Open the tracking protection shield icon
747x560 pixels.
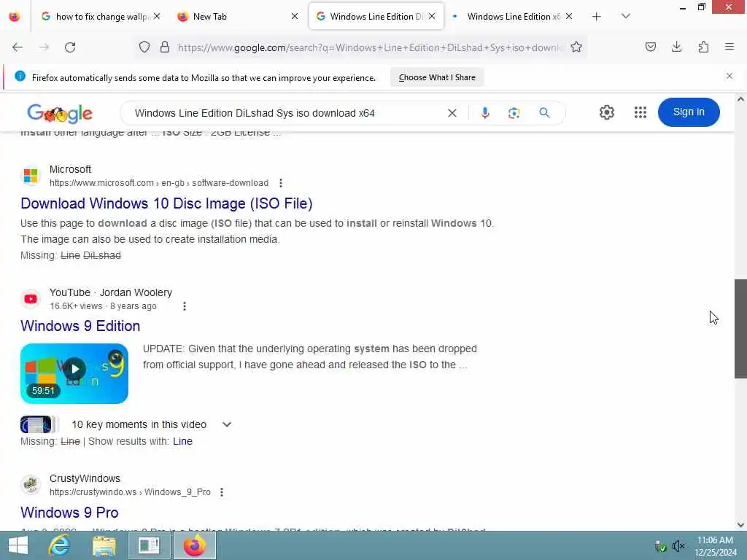(144, 47)
